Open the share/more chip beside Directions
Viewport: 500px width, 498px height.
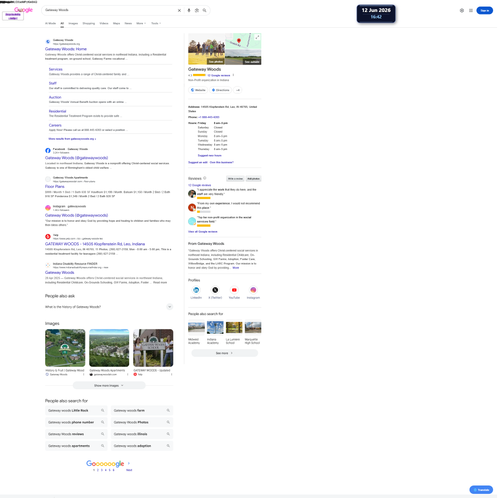coord(238,90)
